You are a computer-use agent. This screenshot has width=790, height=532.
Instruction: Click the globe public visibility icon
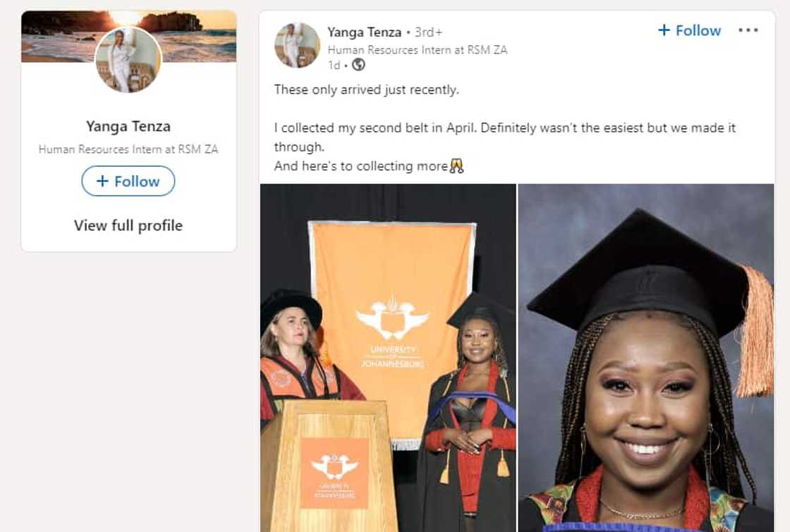tap(358, 65)
